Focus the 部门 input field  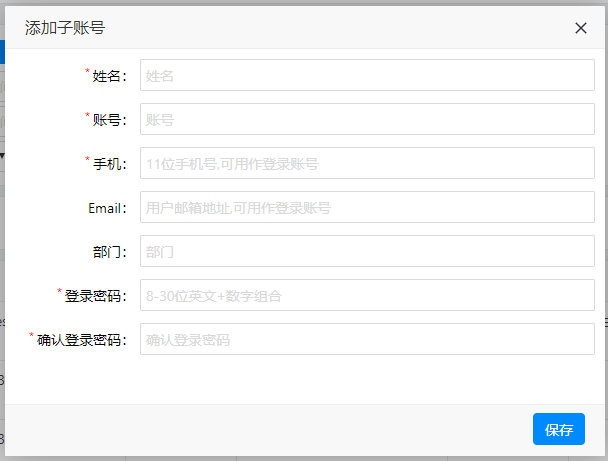pyautogui.click(x=367, y=252)
